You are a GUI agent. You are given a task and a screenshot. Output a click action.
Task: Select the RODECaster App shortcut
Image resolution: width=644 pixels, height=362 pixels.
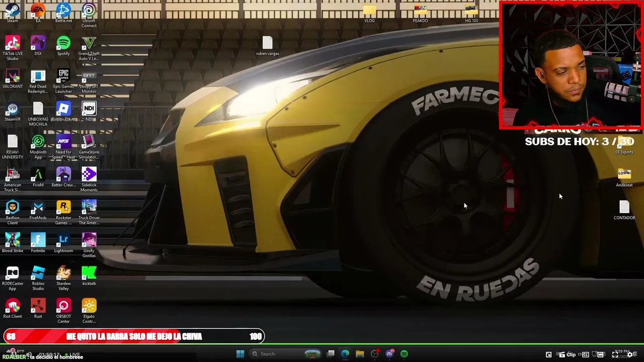[13, 279]
